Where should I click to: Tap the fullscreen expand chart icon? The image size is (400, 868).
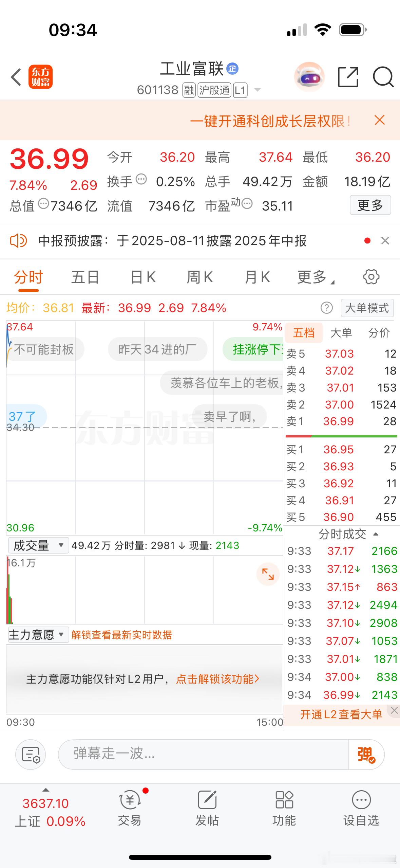pos(268,574)
